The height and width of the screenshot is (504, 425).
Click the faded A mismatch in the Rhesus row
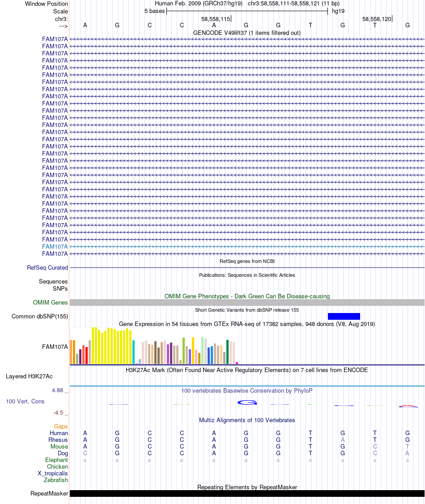[x=343, y=440]
